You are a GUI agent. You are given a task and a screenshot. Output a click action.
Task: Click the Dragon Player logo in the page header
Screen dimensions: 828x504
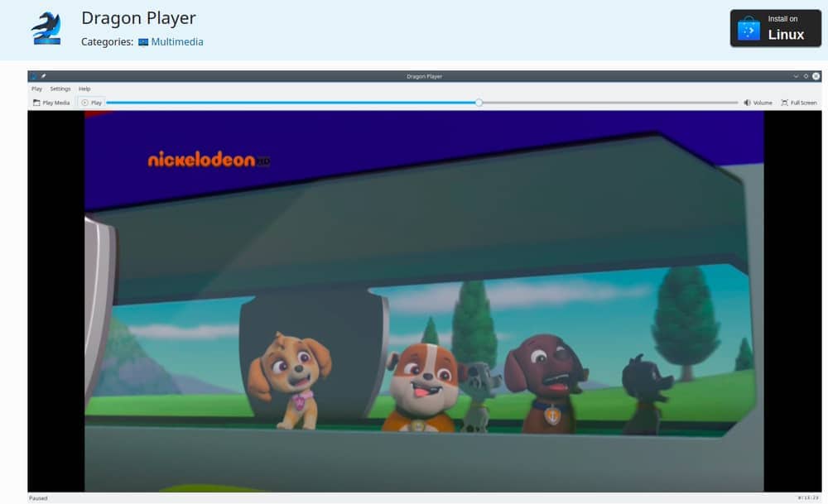(x=46, y=28)
